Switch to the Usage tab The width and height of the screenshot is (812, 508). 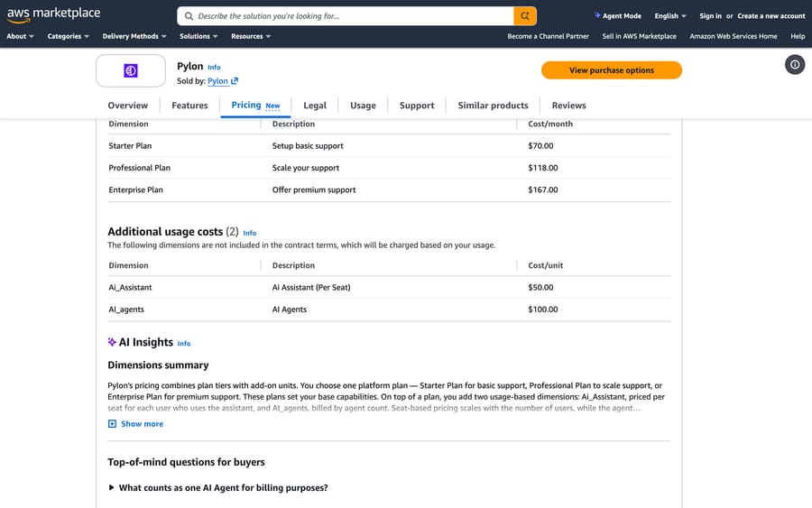click(363, 106)
